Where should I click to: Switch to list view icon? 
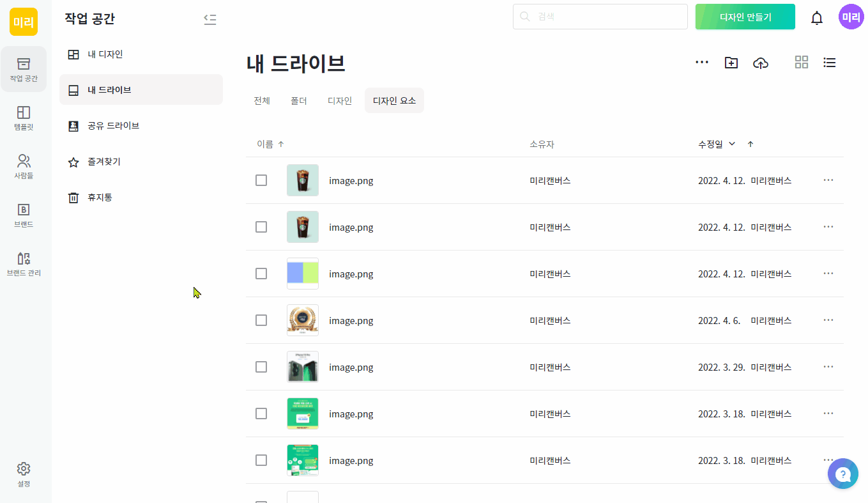click(830, 62)
